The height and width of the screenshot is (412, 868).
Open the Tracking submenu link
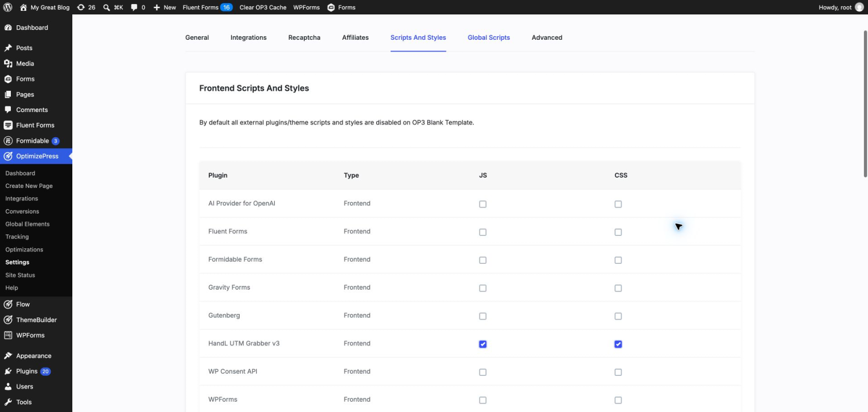(17, 236)
